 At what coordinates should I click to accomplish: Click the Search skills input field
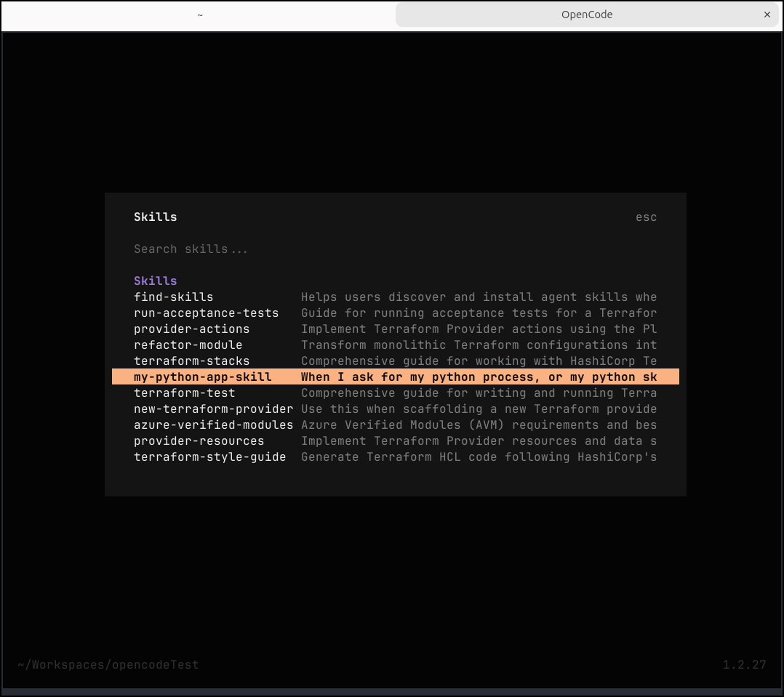(x=191, y=249)
